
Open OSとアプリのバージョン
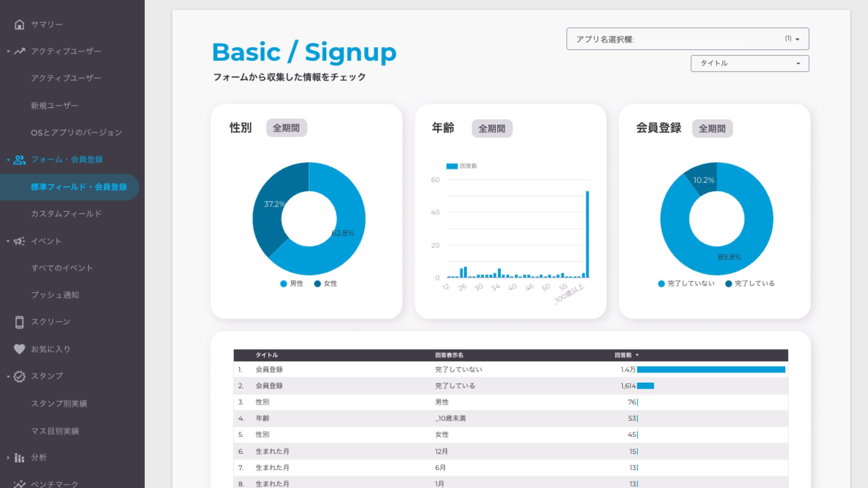tap(76, 133)
